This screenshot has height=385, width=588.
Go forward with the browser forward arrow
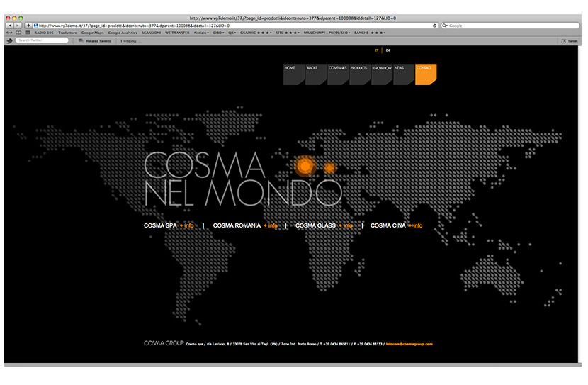[17, 26]
